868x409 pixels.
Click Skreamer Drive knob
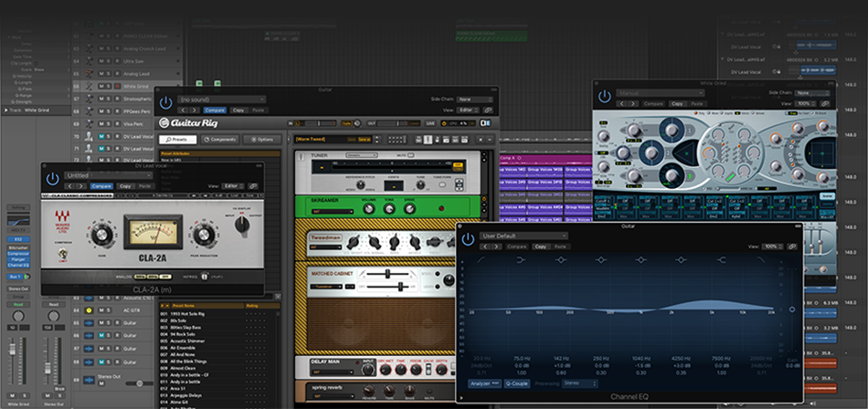click(x=409, y=208)
